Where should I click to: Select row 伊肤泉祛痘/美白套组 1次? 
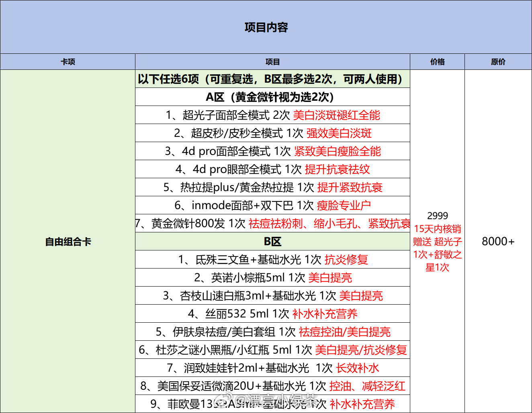272,332
